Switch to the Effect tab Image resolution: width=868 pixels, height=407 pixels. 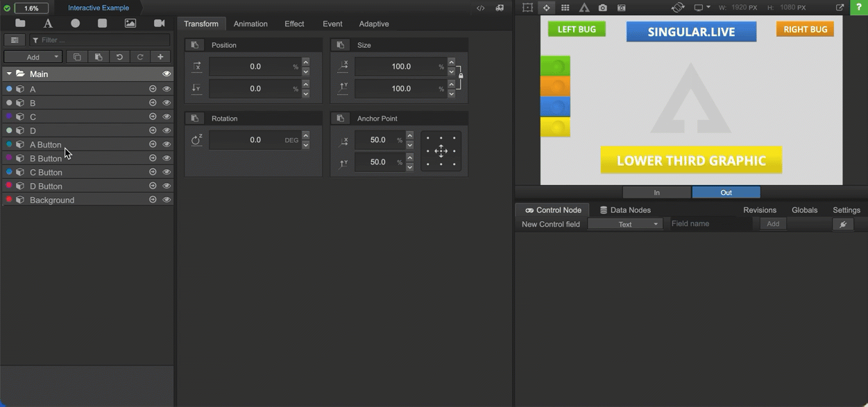click(x=294, y=24)
